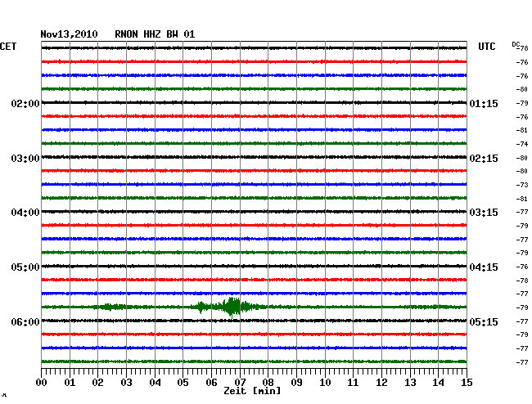Viewport: 532px width, 404px height.
Task: Click the 03:15 UTC time label
Action: [x=484, y=213]
